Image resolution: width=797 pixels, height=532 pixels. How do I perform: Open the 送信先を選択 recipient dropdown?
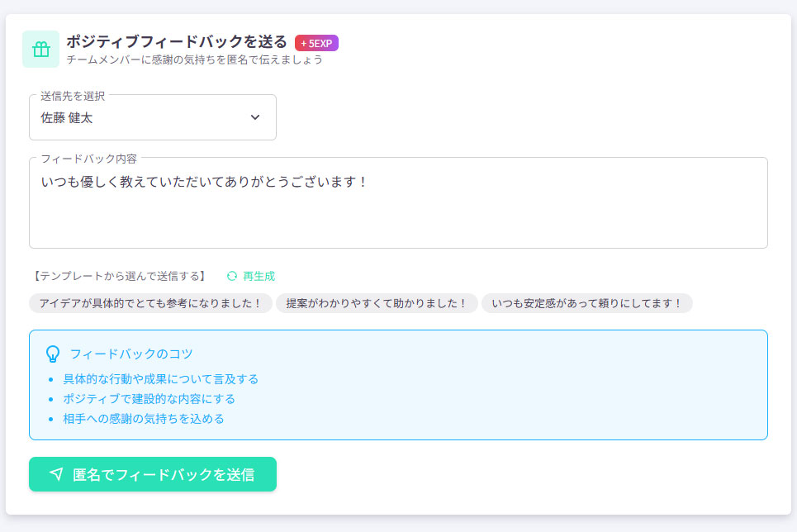coord(153,117)
